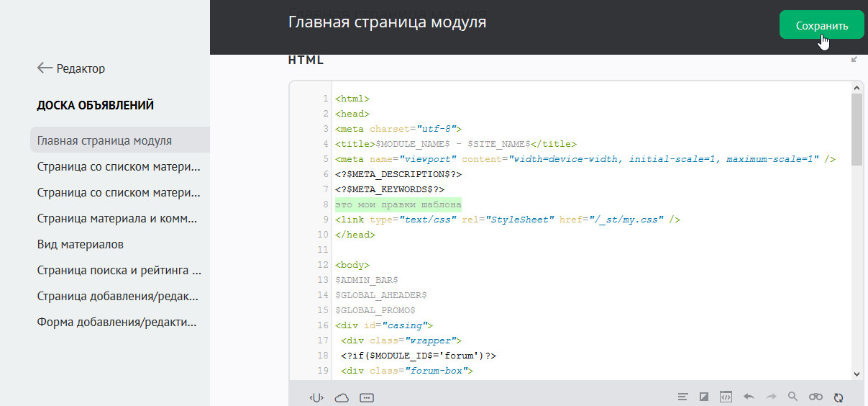Open Страница поиска и рейтинга template
Screen dimensions: 868x406
[x=119, y=270]
